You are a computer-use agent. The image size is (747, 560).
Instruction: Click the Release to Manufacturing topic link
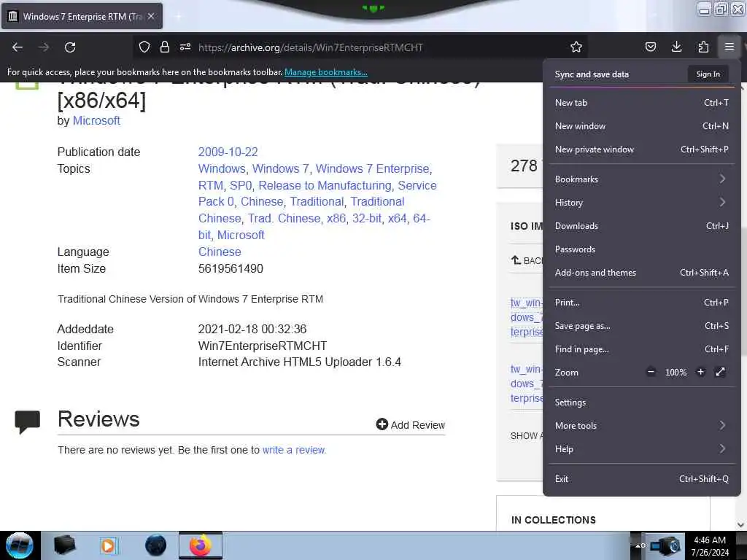325,185
